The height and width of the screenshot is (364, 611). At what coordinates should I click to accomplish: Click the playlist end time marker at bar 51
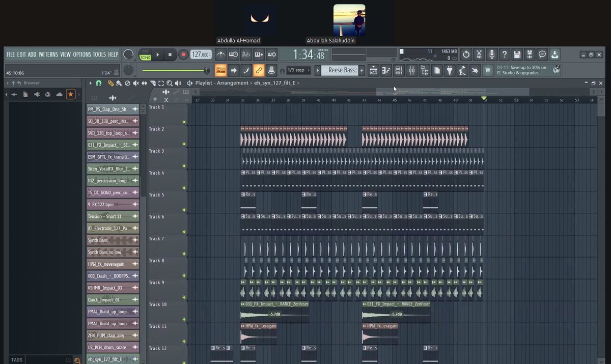(484, 98)
